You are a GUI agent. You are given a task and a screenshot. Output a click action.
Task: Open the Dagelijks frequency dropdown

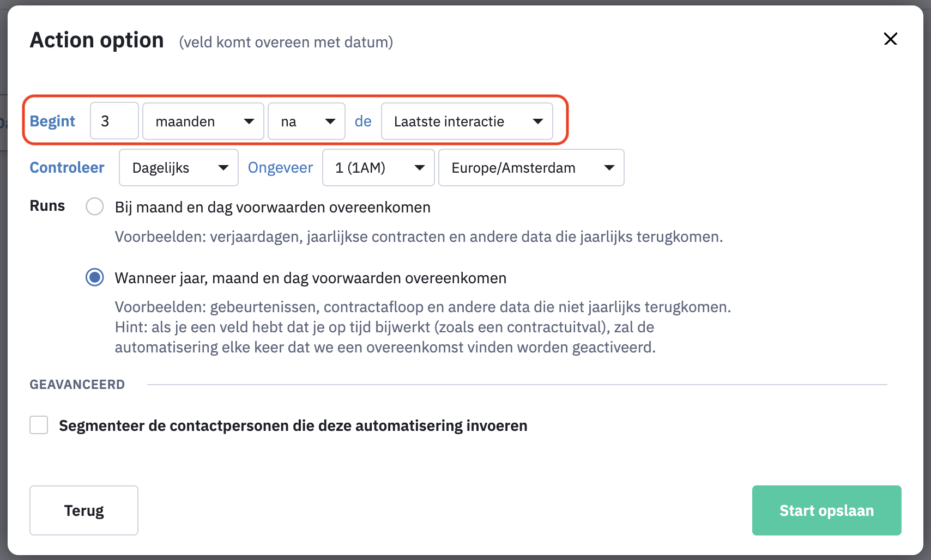coord(179,167)
